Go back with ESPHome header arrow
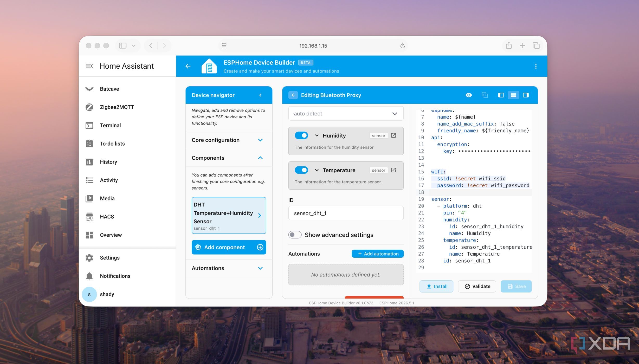639x364 pixels. pos(188,66)
